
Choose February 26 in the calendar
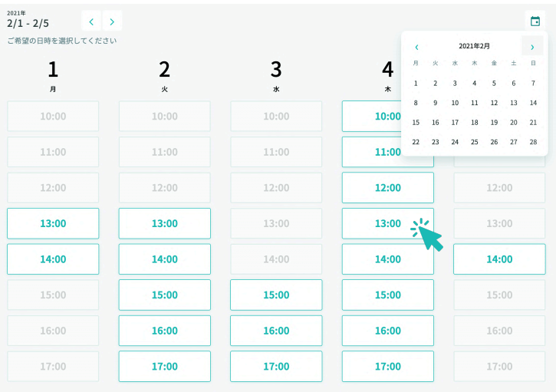click(494, 142)
